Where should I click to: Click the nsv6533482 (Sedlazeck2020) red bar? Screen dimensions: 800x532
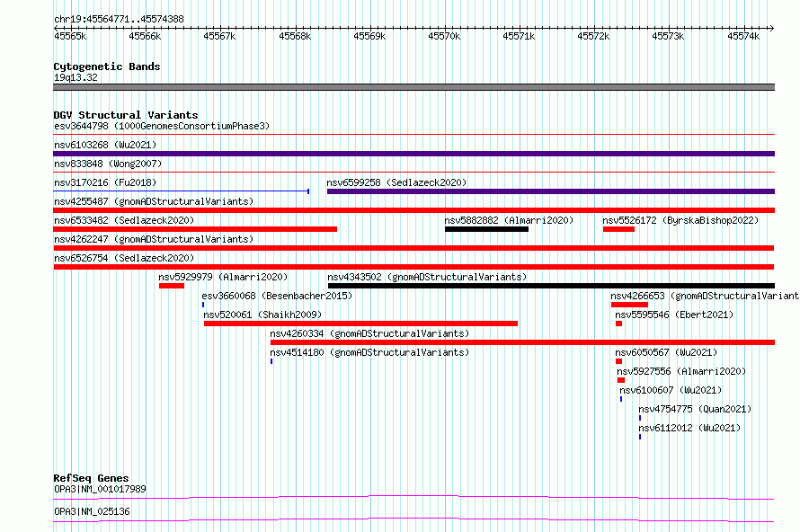pos(195,229)
